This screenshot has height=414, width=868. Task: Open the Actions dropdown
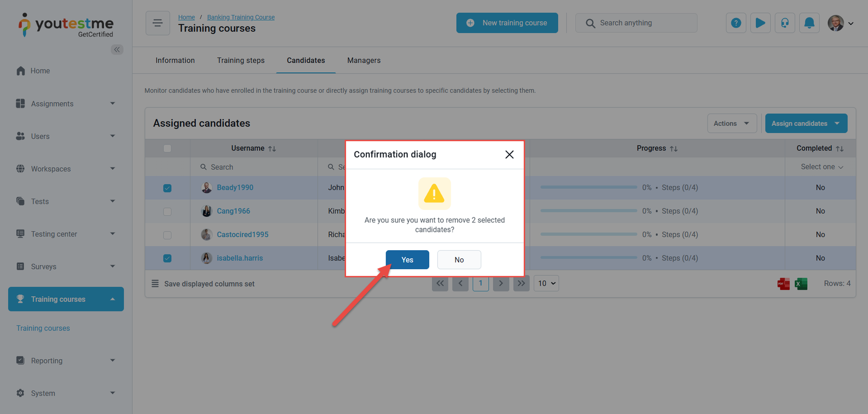(732, 123)
